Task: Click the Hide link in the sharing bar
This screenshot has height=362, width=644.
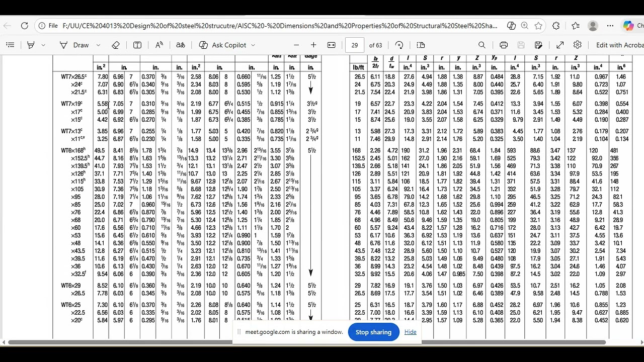Action: point(411,332)
